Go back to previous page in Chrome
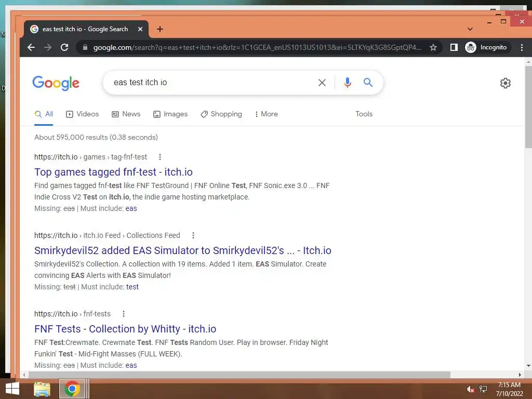Viewport: 532px width, 399px height. click(31, 47)
